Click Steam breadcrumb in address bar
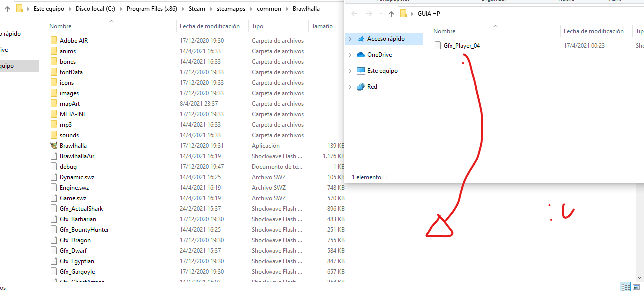 pos(197,9)
